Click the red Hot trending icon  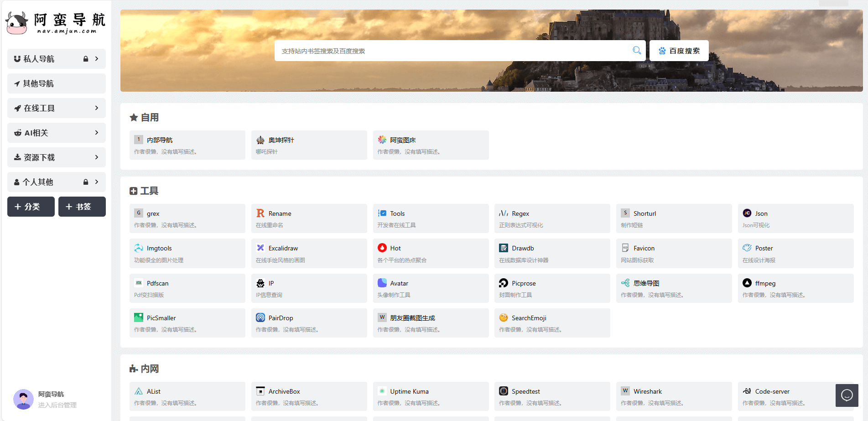click(x=382, y=248)
